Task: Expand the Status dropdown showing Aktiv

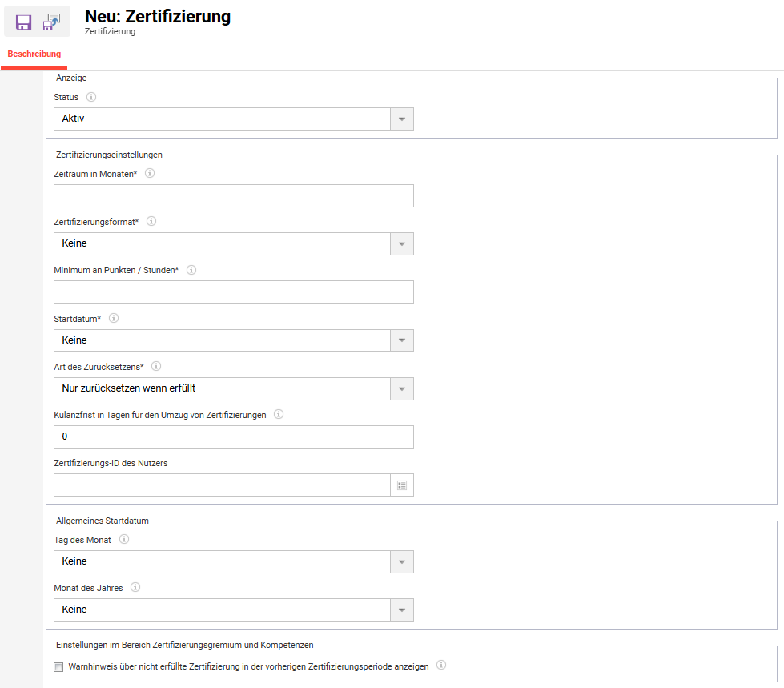Action: [234, 119]
